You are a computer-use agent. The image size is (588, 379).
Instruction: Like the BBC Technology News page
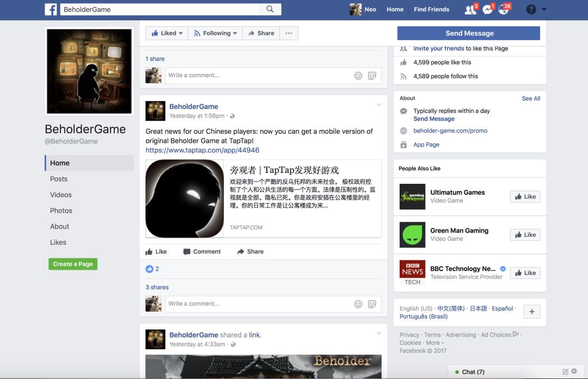(525, 273)
